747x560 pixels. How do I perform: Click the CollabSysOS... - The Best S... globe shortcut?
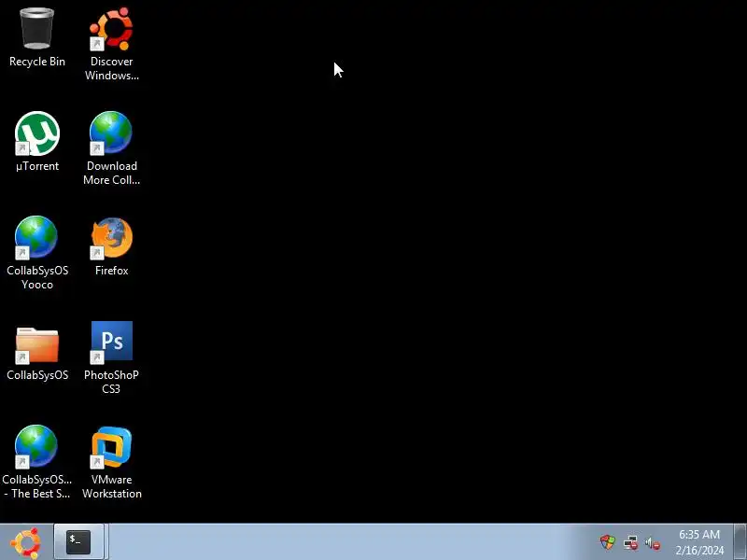pyautogui.click(x=36, y=447)
